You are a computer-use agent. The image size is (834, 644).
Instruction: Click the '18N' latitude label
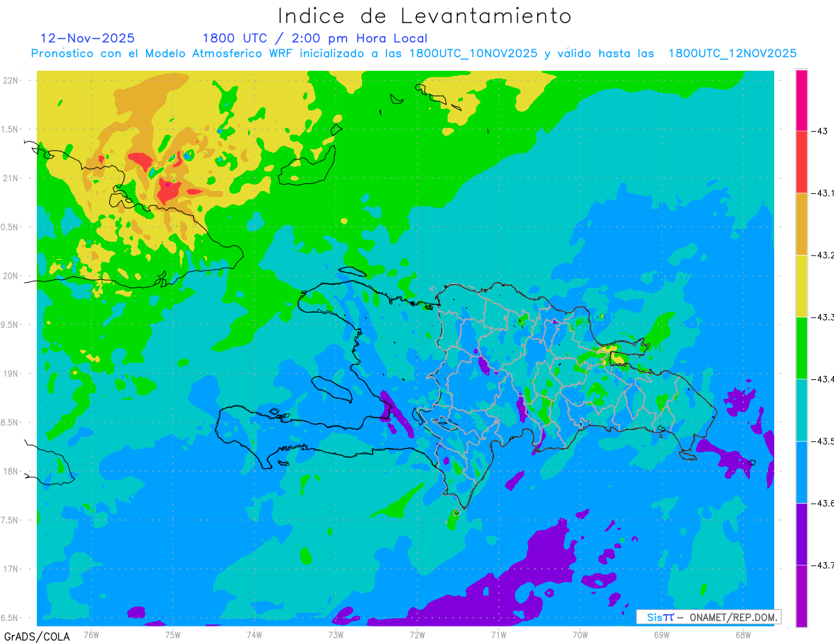click(x=12, y=471)
